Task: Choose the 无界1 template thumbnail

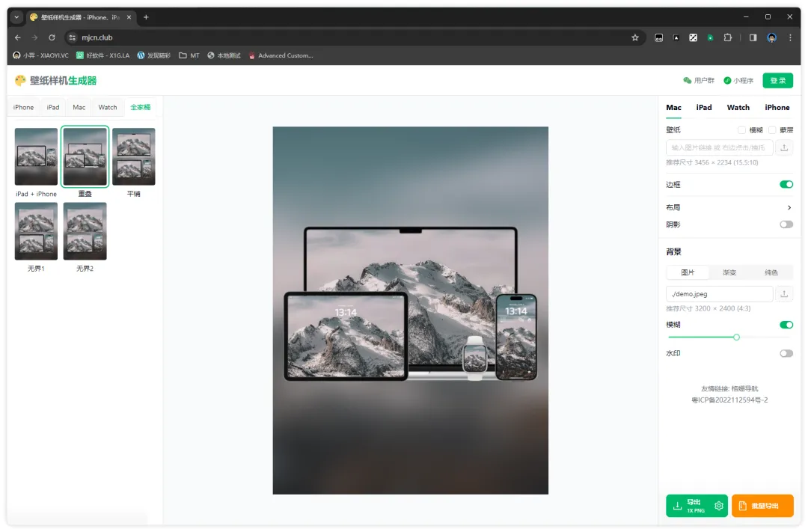Action: pos(36,231)
